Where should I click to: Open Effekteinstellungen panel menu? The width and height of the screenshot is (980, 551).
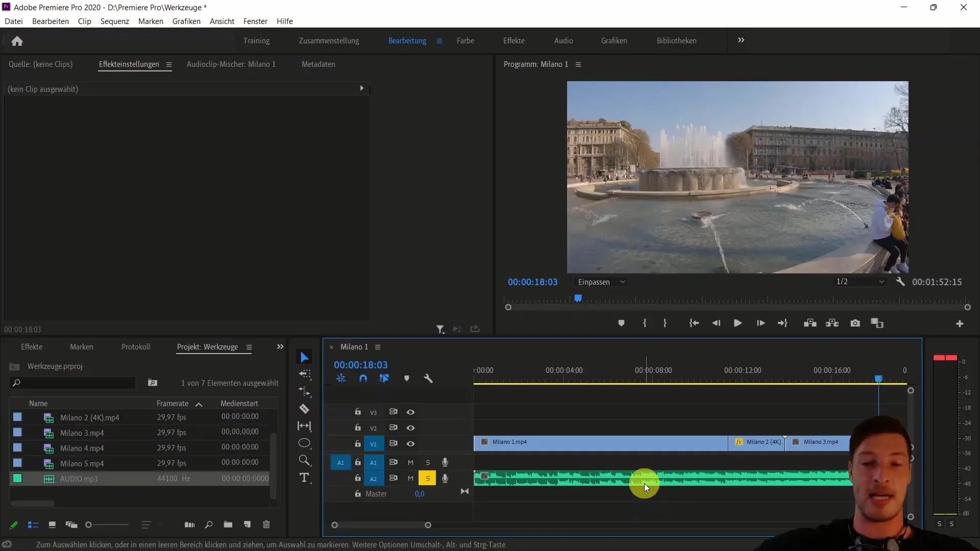pos(168,64)
